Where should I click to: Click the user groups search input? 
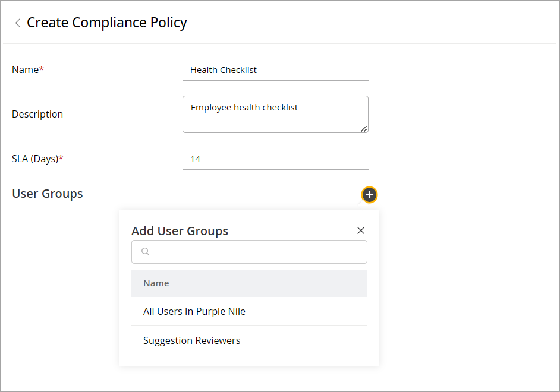(x=256, y=252)
